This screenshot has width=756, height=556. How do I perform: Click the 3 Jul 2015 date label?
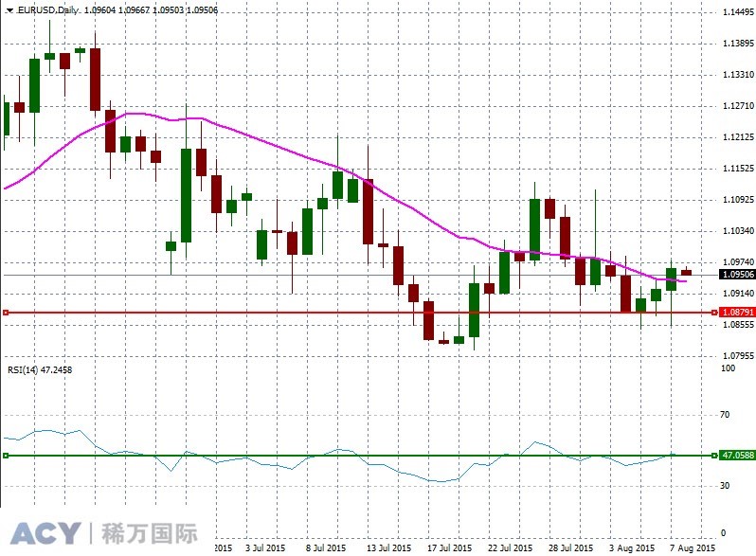coord(265,548)
